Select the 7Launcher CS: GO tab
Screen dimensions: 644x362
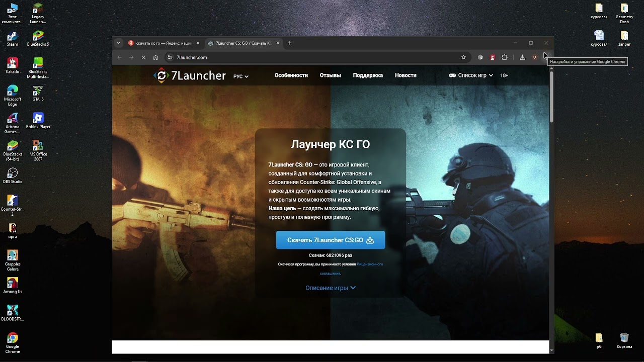(x=244, y=43)
